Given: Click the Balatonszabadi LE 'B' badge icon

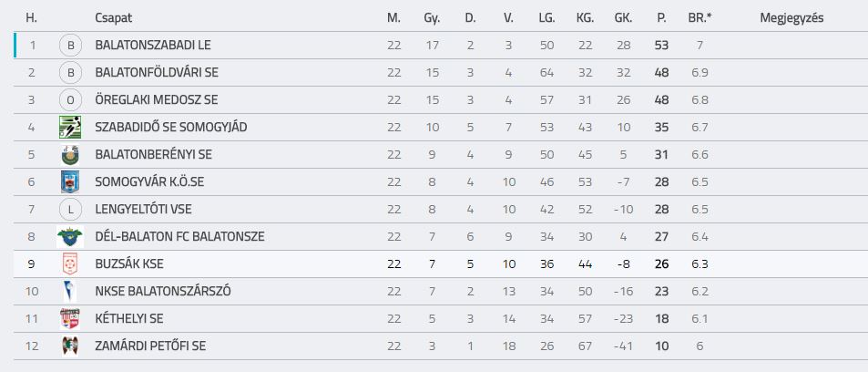Looking at the screenshot, I should pyautogui.click(x=70, y=46).
